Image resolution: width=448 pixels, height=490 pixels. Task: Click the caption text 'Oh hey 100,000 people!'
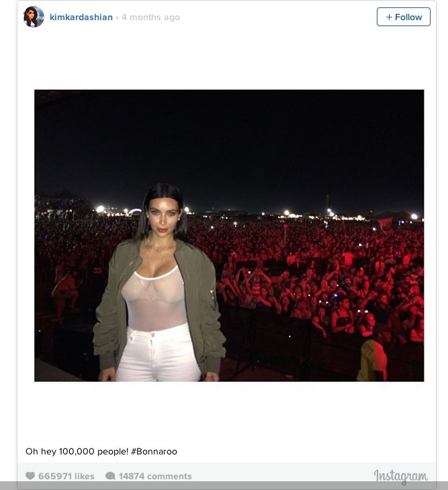point(77,452)
